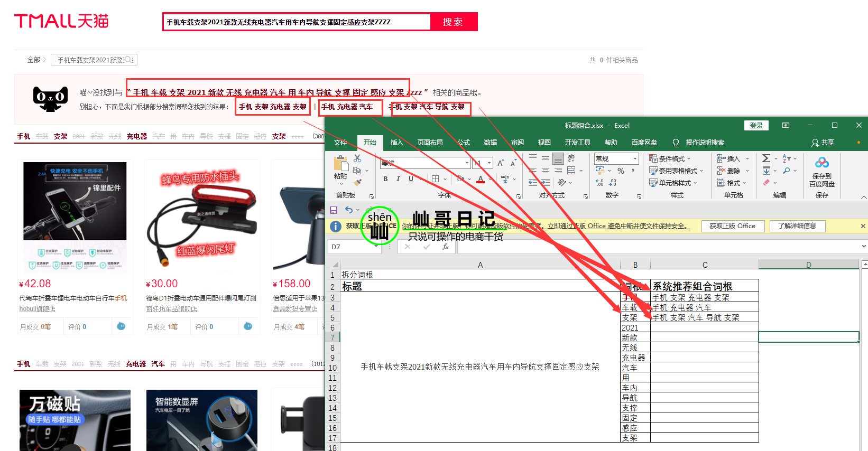Open the font name dropdown

pos(467,163)
